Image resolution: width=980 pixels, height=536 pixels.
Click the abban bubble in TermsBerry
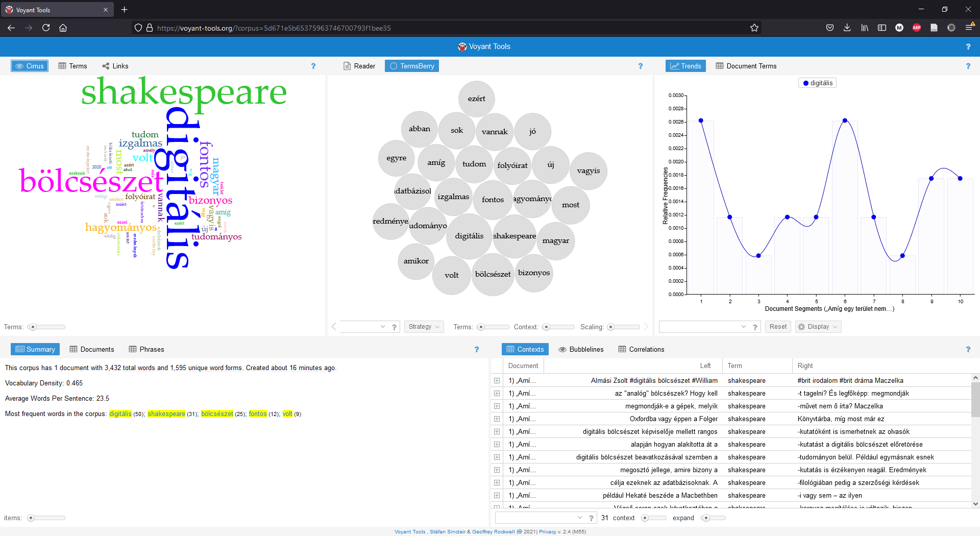pos(420,129)
